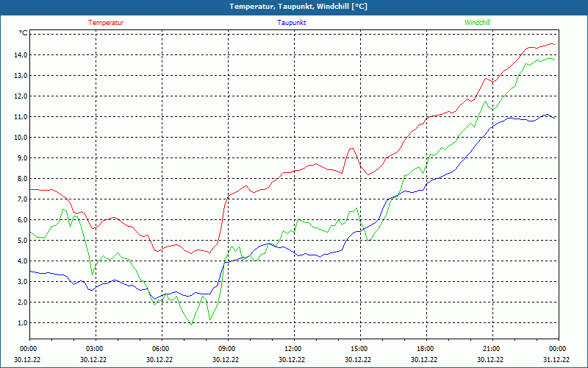
Task: Click the green Windchill legend label
Action: (x=477, y=23)
